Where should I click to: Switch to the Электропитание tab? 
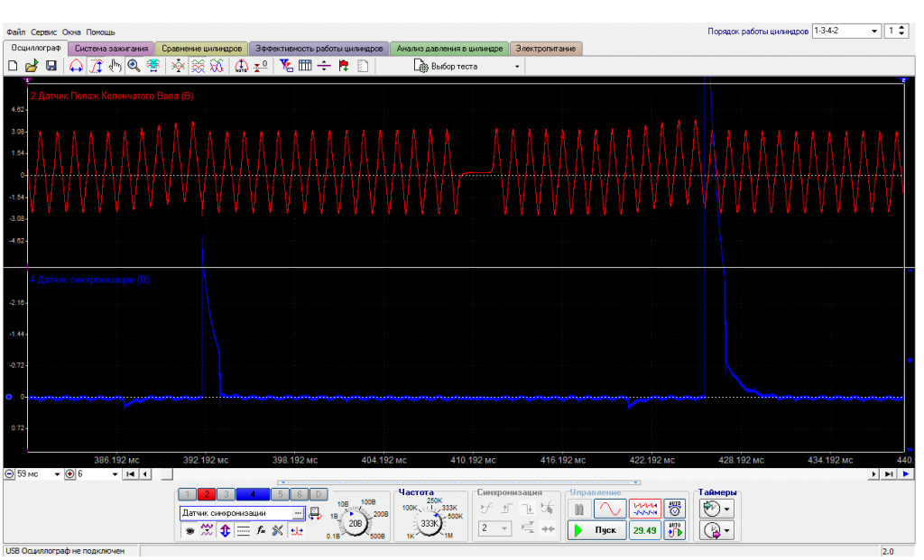[x=546, y=49]
